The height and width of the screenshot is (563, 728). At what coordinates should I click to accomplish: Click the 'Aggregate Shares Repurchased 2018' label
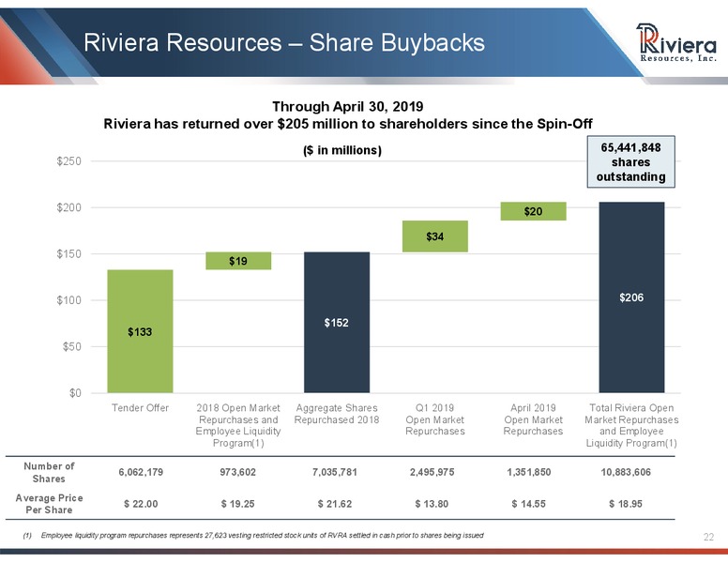(x=337, y=414)
